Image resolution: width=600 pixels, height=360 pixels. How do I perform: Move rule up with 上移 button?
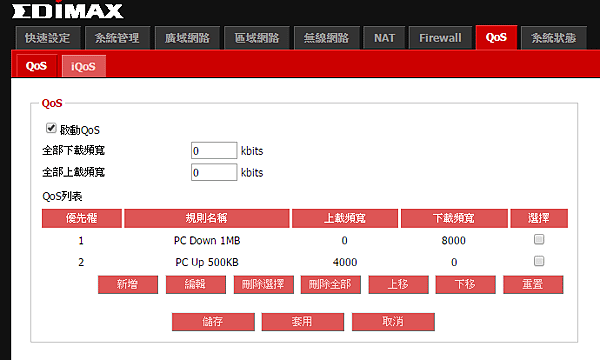(x=398, y=285)
